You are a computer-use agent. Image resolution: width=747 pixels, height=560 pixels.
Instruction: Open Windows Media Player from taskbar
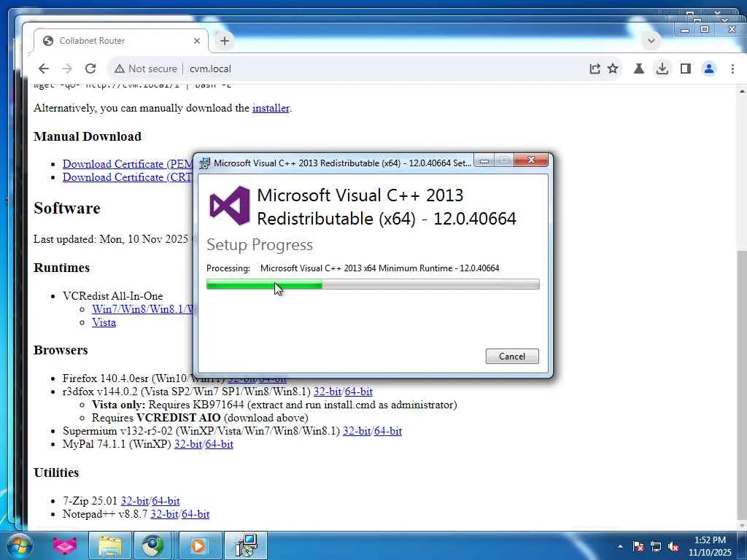198,545
